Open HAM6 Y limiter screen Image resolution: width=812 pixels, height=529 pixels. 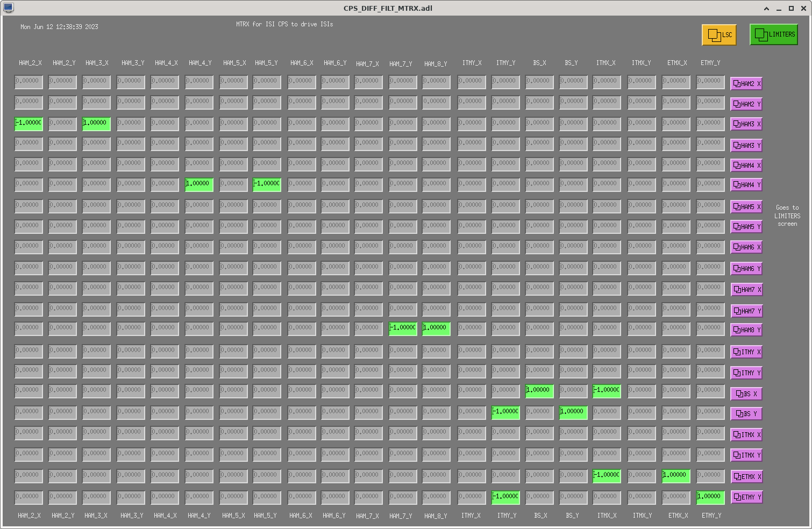[746, 269]
